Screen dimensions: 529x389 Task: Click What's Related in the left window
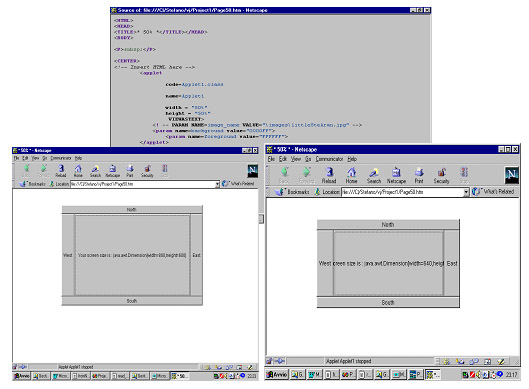click(x=238, y=184)
